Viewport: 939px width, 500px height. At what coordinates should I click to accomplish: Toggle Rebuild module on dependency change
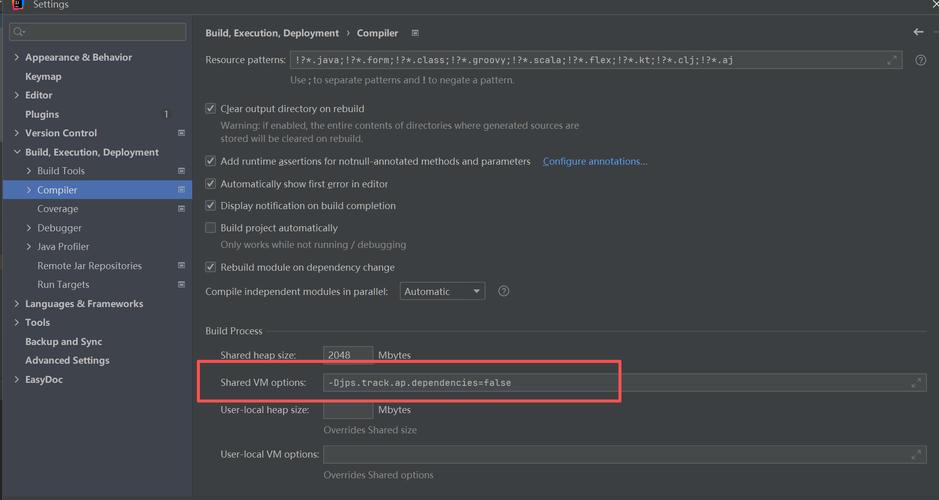[x=210, y=267]
